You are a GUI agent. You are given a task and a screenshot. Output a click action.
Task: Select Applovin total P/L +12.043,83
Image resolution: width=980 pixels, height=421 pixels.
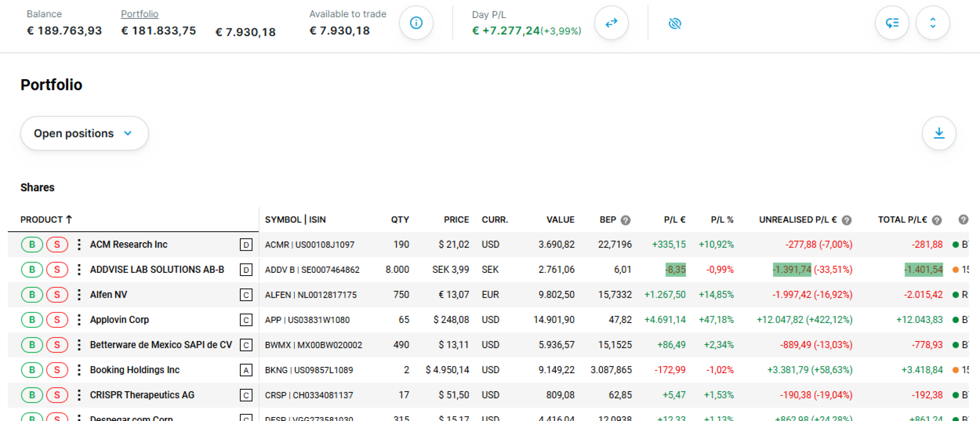point(919,320)
